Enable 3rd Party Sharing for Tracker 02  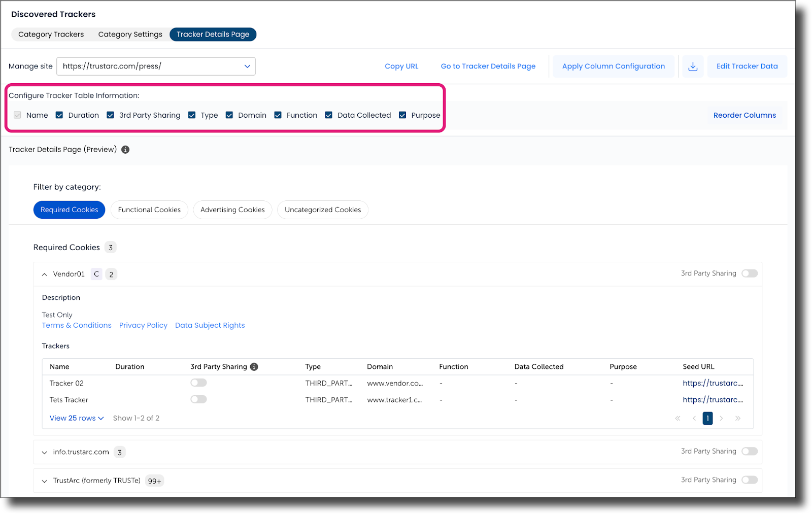point(198,382)
